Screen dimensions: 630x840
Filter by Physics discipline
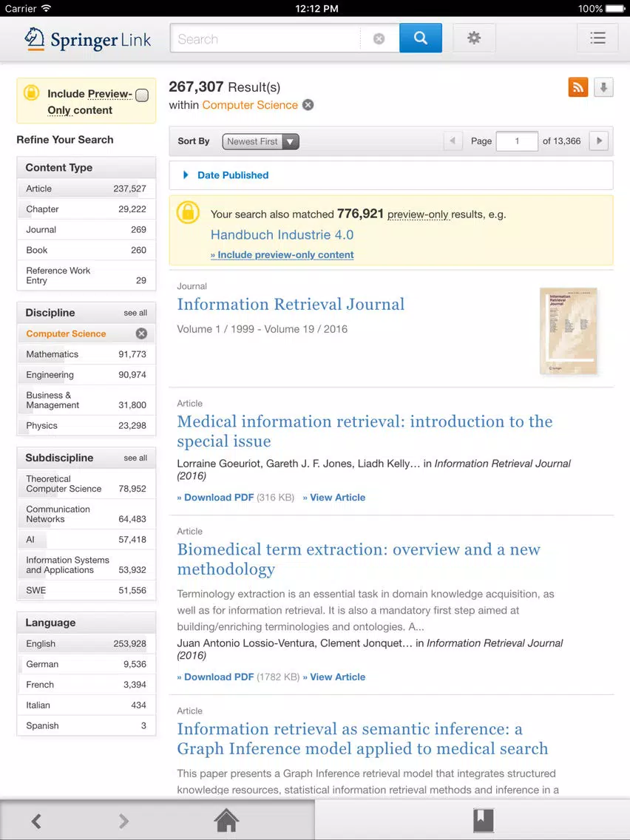click(87, 425)
